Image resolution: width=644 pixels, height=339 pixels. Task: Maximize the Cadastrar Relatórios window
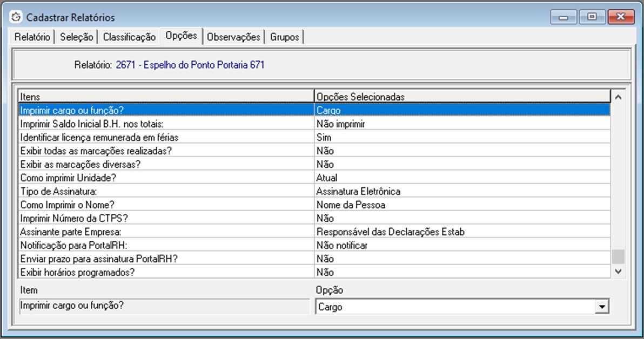[x=592, y=17]
